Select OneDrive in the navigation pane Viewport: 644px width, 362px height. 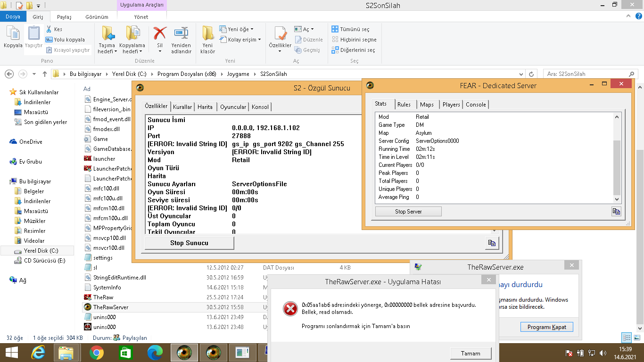31,142
